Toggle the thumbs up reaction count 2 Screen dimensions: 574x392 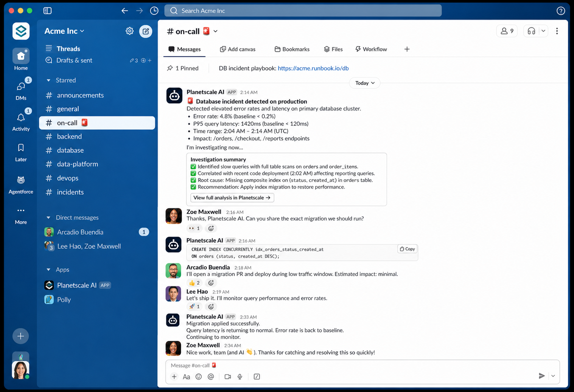[x=194, y=283]
